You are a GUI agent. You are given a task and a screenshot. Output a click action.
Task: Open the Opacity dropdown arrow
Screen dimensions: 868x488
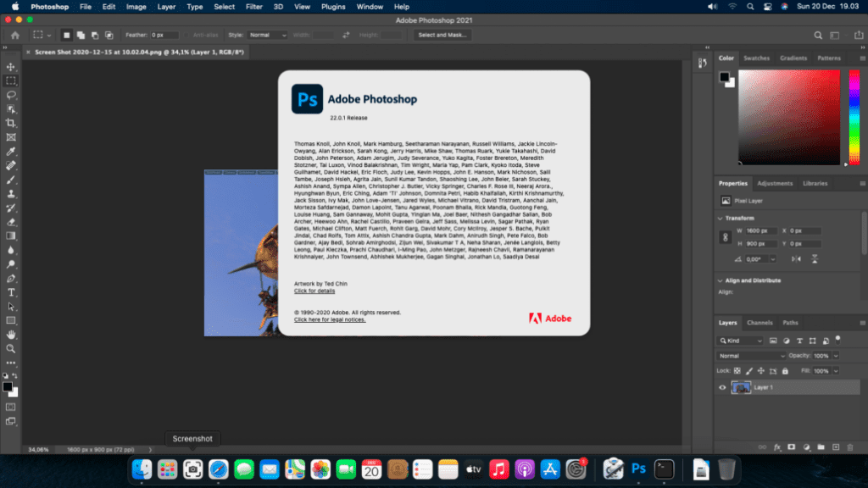tap(836, 356)
